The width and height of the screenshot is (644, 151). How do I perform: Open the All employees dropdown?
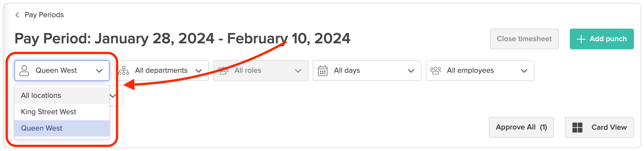[524, 71]
